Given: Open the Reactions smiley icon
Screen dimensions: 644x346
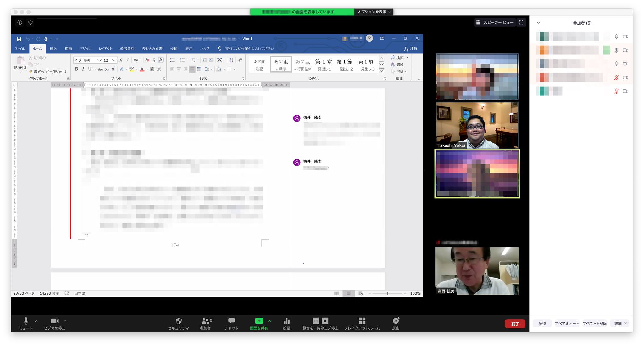Looking at the screenshot, I should (x=396, y=321).
